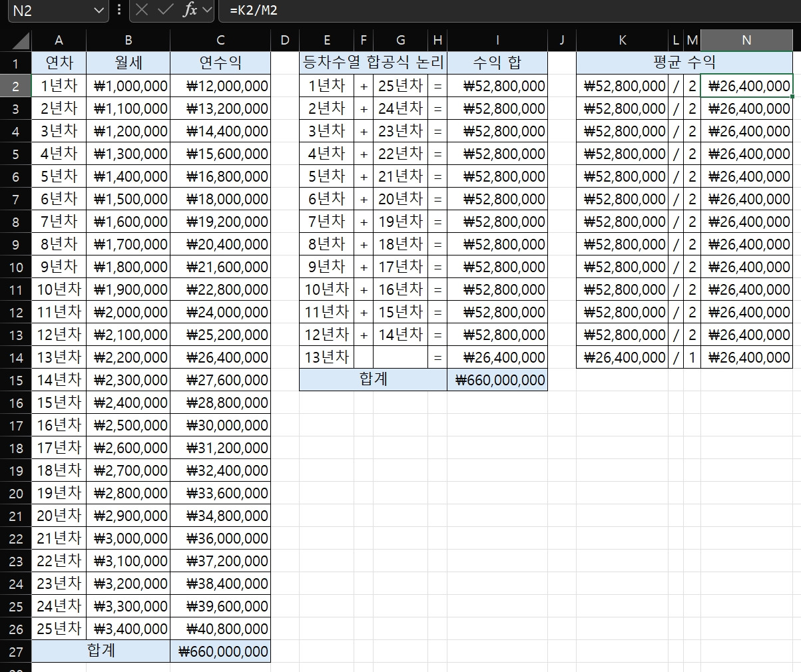The width and height of the screenshot is (801, 672).
Task: Open the Insert Function fx button
Action: pos(190,11)
